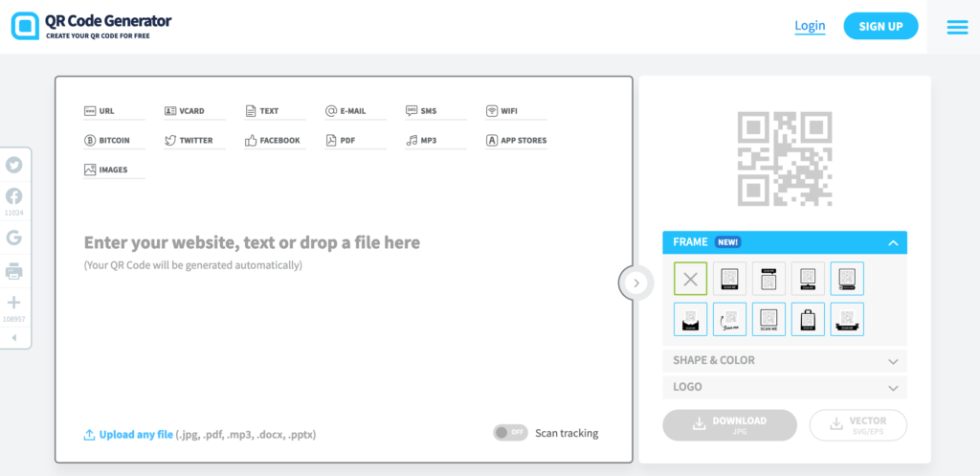
Task: Choose the envelope style frame
Action: (x=691, y=319)
